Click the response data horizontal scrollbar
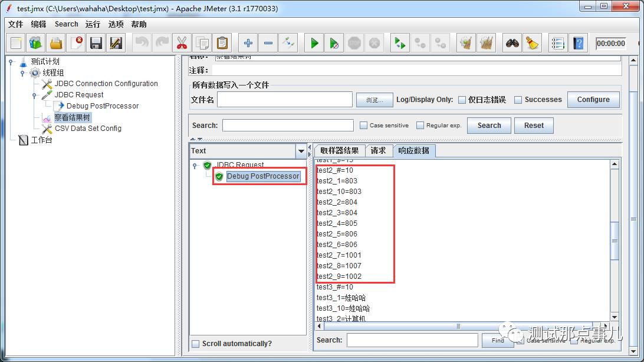644x362 pixels. coord(458,326)
